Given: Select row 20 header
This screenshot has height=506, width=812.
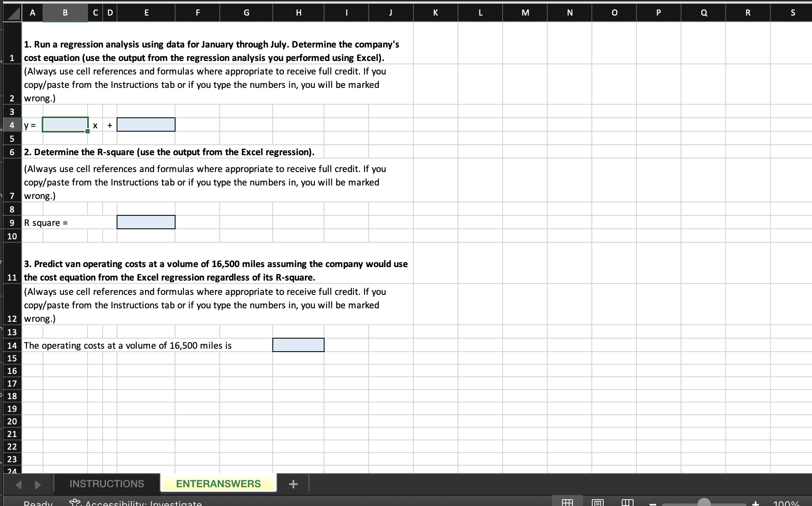Looking at the screenshot, I should tap(12, 421).
